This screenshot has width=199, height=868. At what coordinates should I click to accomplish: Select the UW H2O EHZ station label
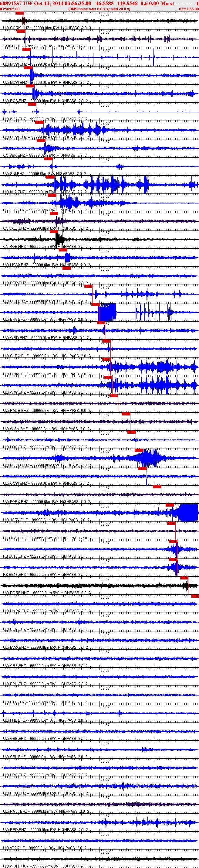tap(46, 775)
